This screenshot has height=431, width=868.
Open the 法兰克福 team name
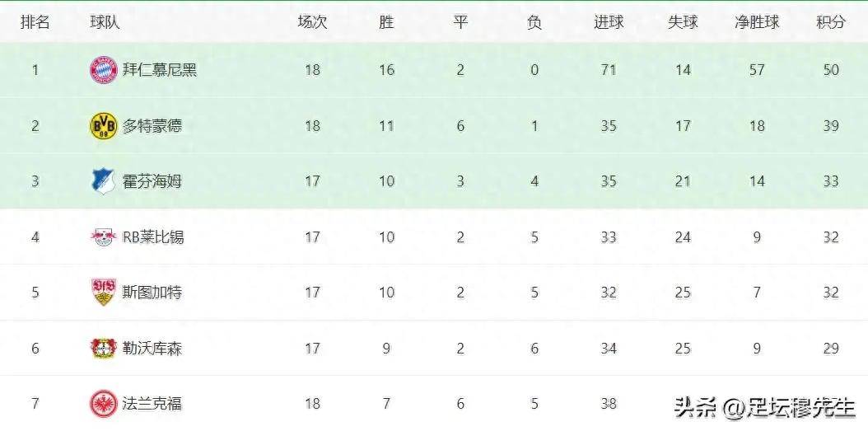coord(152,403)
